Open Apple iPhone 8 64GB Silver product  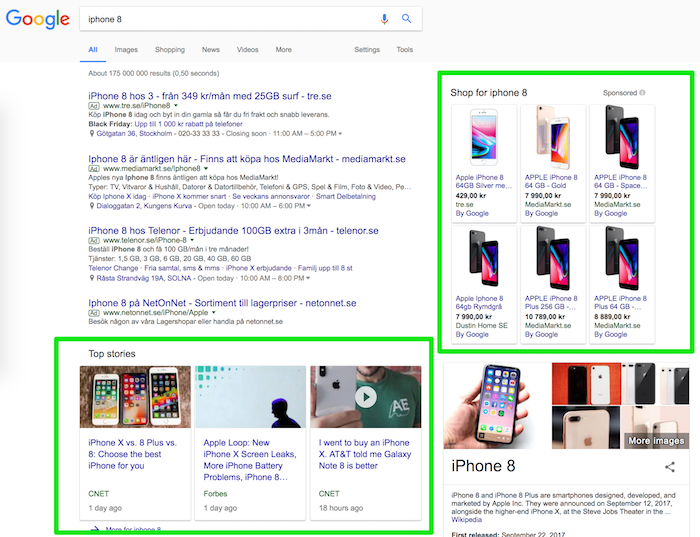pos(484,181)
